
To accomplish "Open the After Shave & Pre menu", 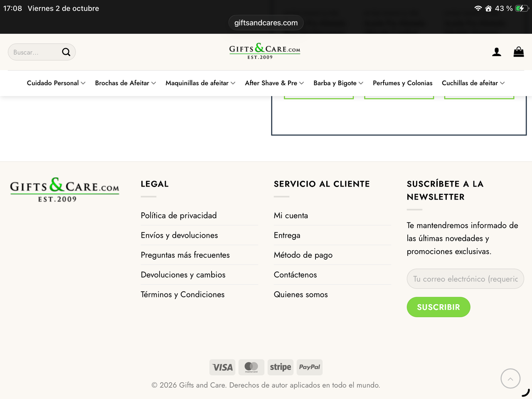I will point(274,83).
